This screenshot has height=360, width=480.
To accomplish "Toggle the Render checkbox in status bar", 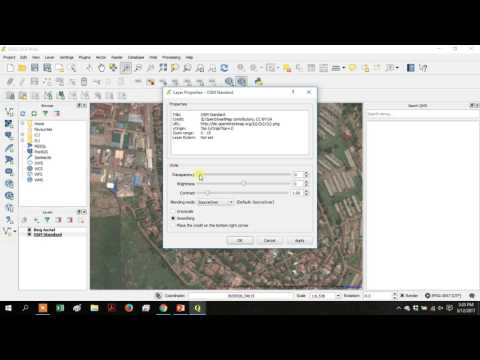I will (x=402, y=296).
